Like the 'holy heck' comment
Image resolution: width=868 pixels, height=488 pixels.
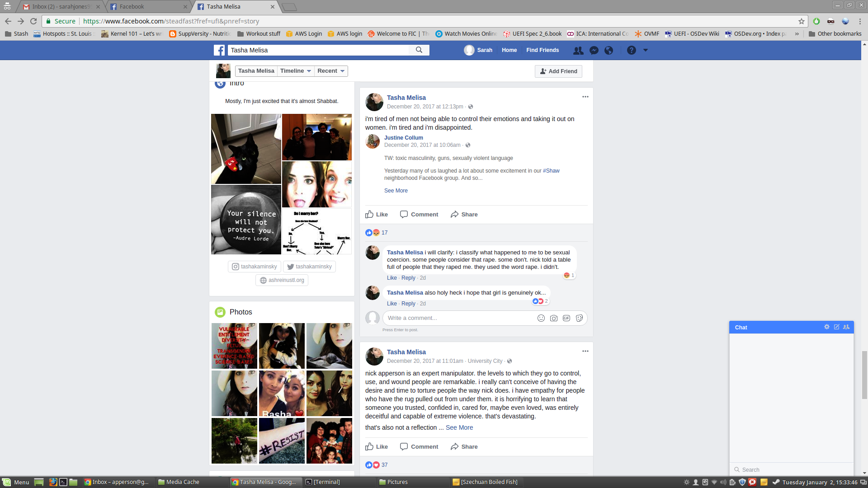click(x=392, y=304)
